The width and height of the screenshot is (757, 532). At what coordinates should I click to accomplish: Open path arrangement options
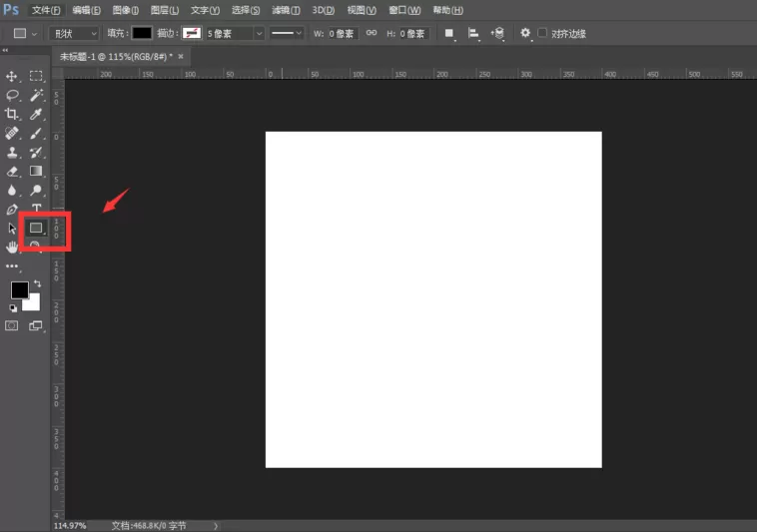click(x=497, y=33)
